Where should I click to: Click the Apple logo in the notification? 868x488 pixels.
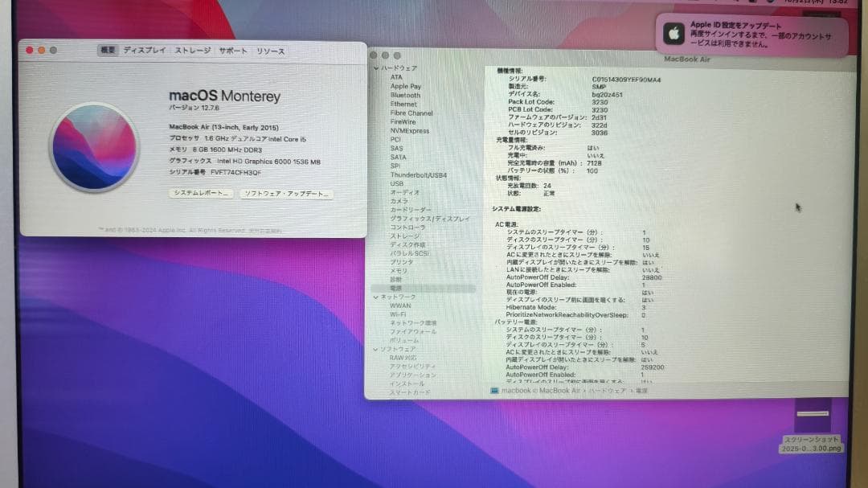click(674, 33)
